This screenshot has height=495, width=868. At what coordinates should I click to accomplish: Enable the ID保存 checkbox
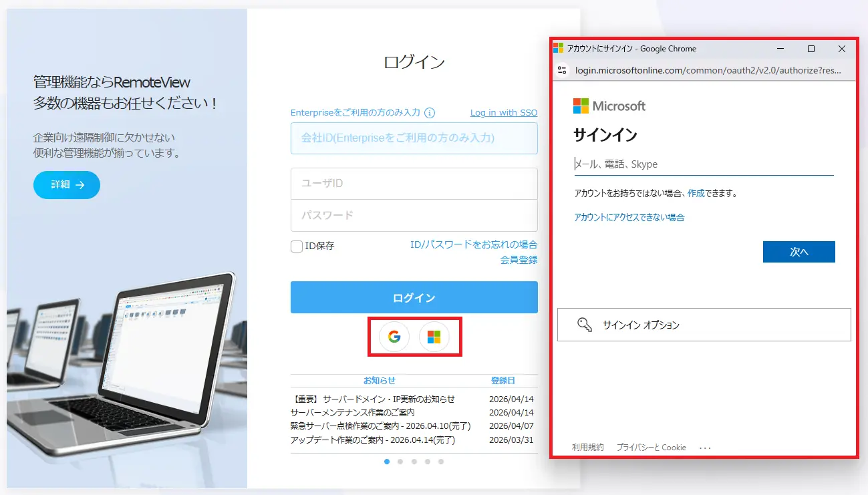coord(296,246)
